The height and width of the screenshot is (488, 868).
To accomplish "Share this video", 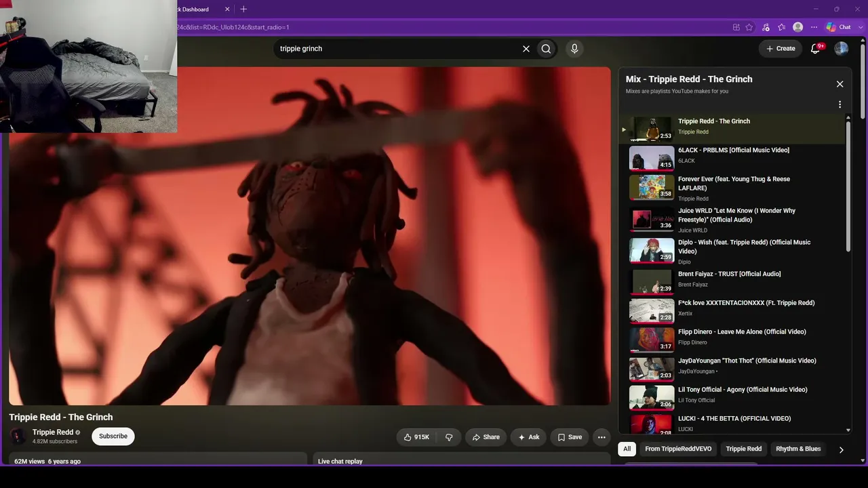I will tap(486, 437).
